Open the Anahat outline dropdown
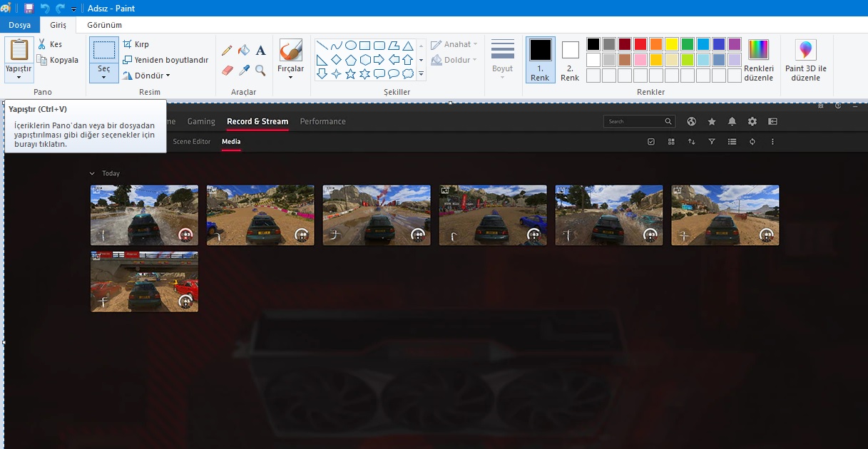The width and height of the screenshot is (868, 449). (x=454, y=44)
